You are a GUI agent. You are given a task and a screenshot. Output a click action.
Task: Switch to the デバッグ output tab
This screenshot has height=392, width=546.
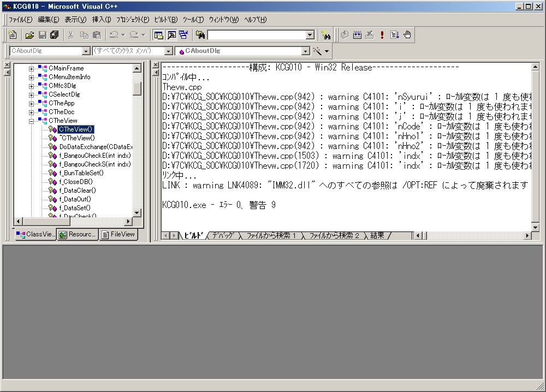click(x=223, y=236)
